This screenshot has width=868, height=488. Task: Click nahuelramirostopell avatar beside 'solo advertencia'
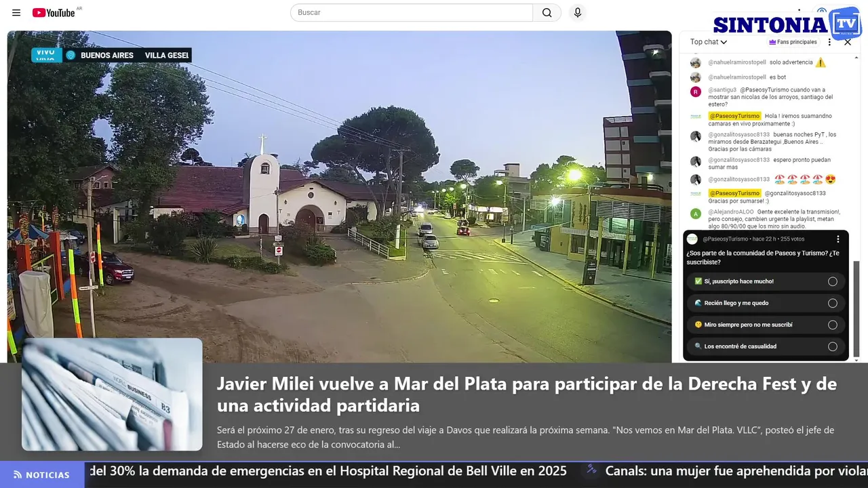point(696,62)
